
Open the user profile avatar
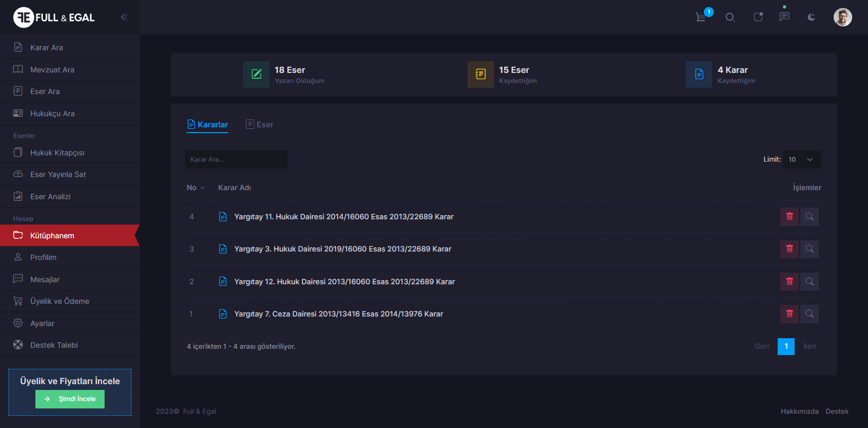pos(843,17)
